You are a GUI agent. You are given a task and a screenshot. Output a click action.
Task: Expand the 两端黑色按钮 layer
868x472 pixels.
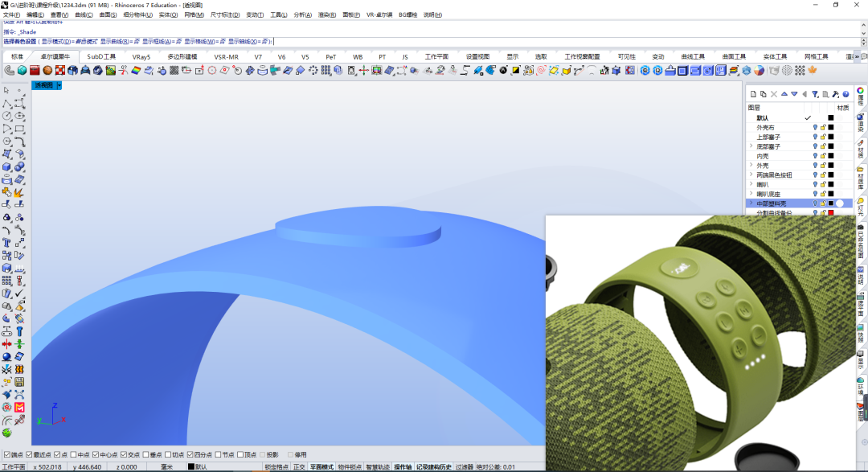pos(751,174)
